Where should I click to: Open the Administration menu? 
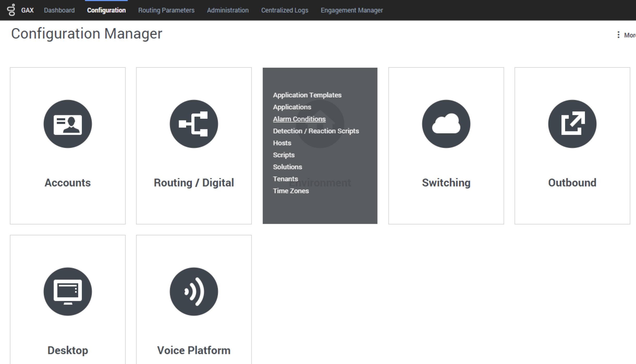pos(228,10)
